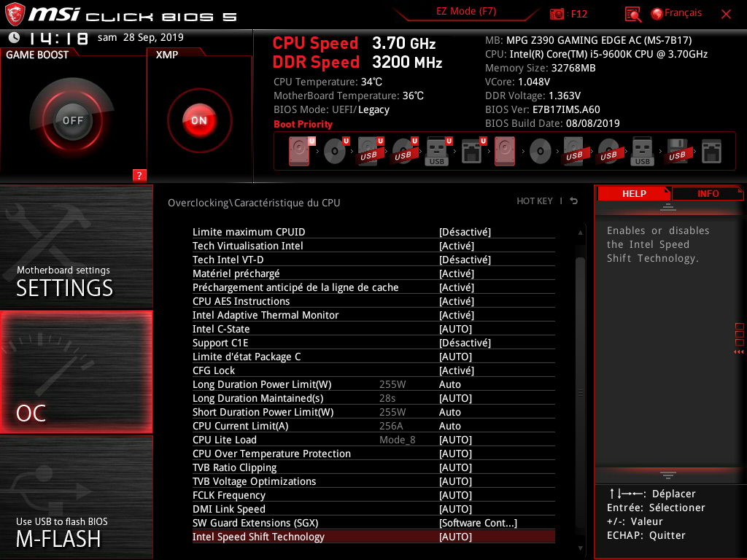Select the legacy USB CD/DVD boot icon

point(608,152)
